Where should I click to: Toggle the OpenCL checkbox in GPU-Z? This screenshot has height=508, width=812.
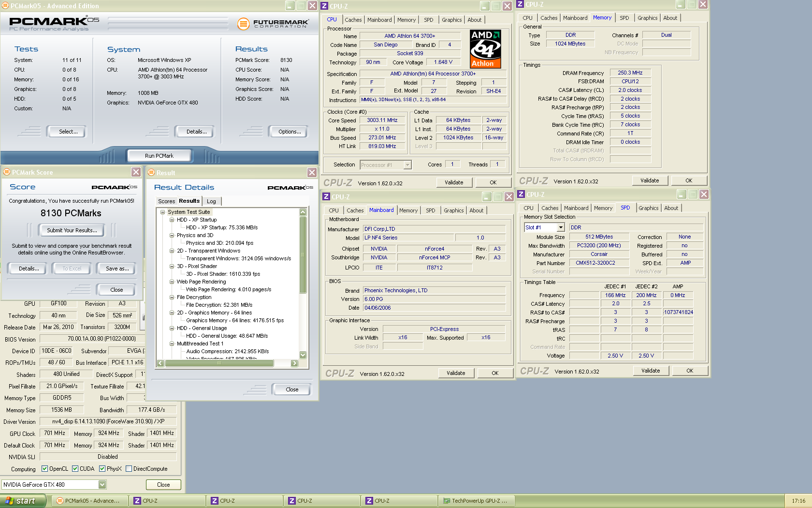(x=45, y=468)
